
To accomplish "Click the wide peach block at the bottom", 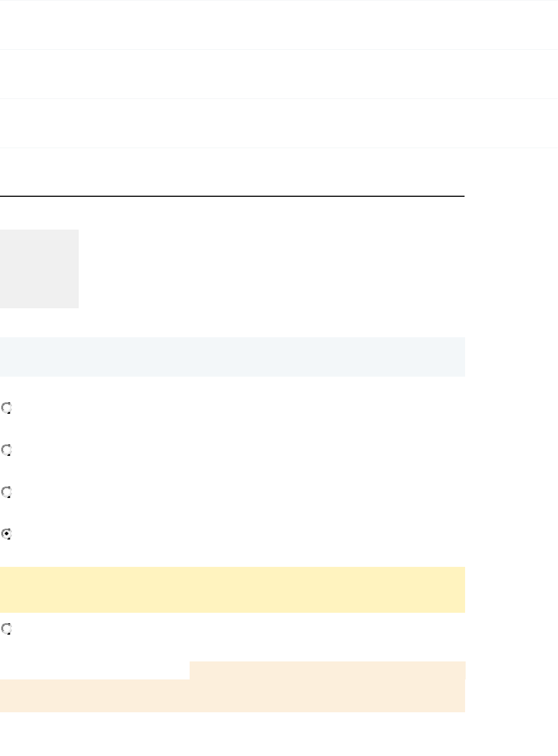I will (232, 695).
